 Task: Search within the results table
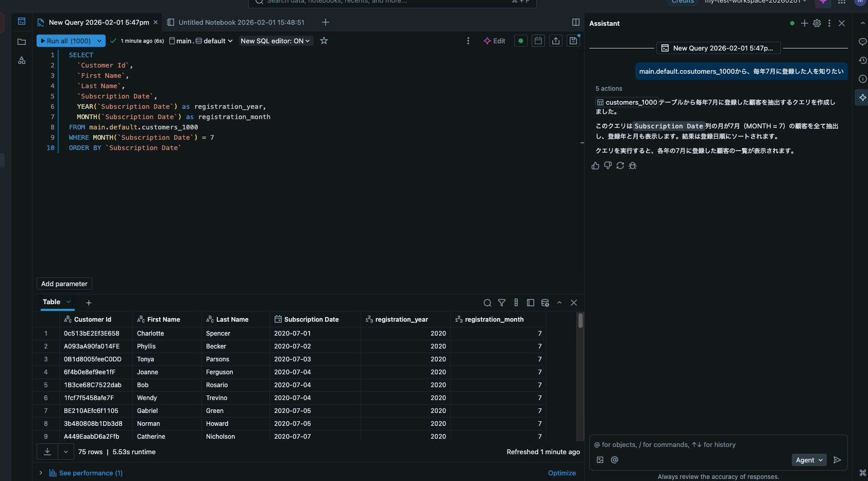(487, 303)
